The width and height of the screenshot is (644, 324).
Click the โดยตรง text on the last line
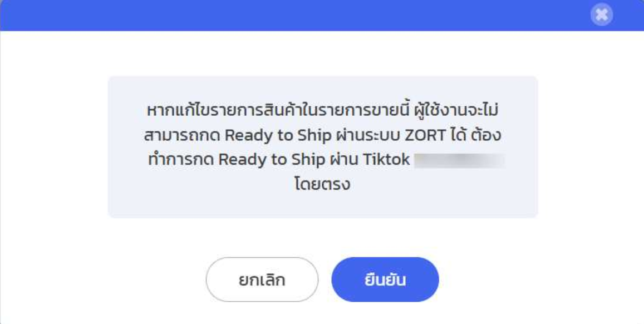[x=322, y=185]
